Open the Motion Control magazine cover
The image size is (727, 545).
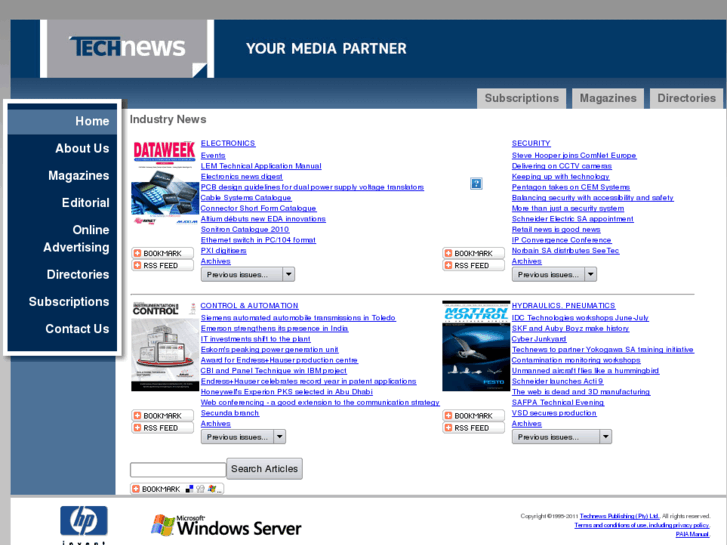tap(476, 346)
